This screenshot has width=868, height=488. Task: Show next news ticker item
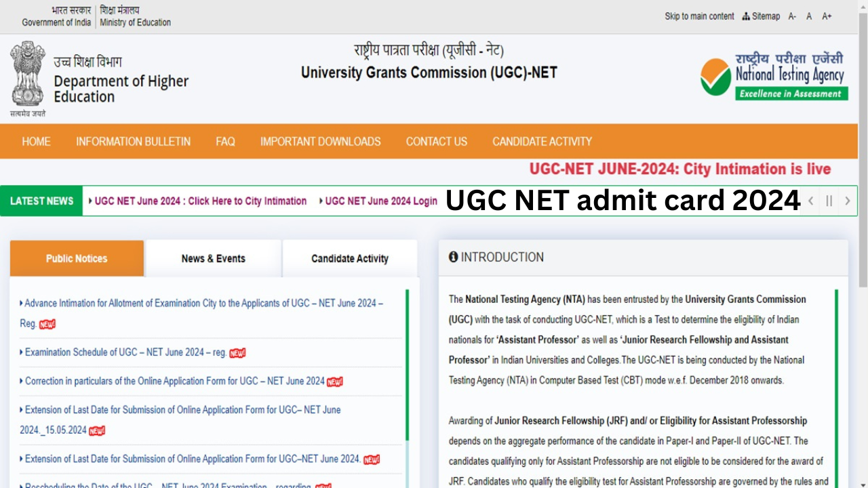[x=847, y=201]
